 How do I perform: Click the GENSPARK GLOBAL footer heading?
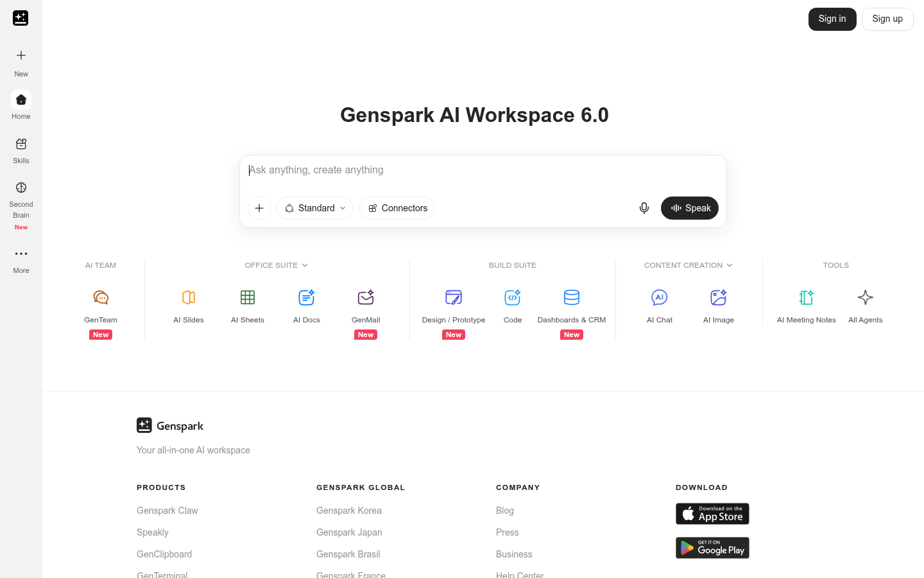[361, 487]
